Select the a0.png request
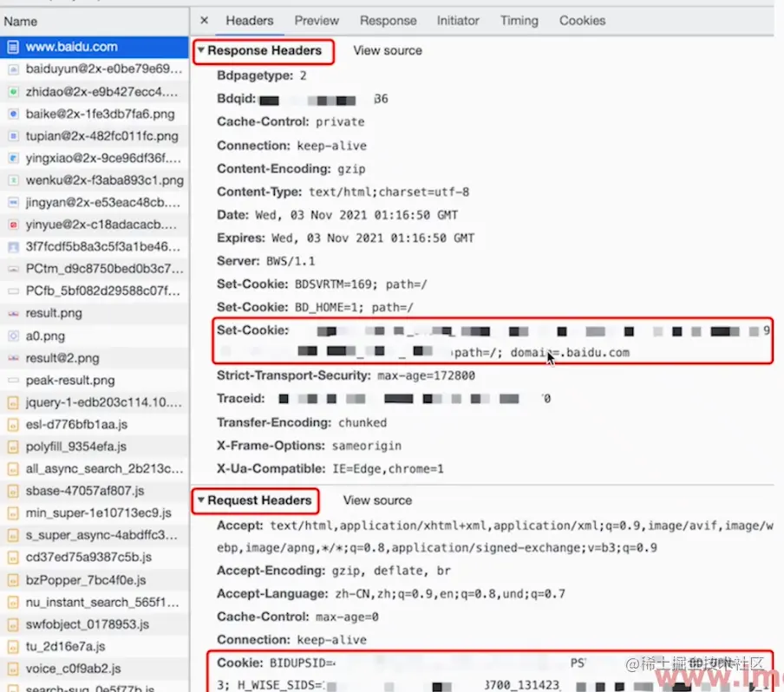The image size is (784, 692). point(95,336)
